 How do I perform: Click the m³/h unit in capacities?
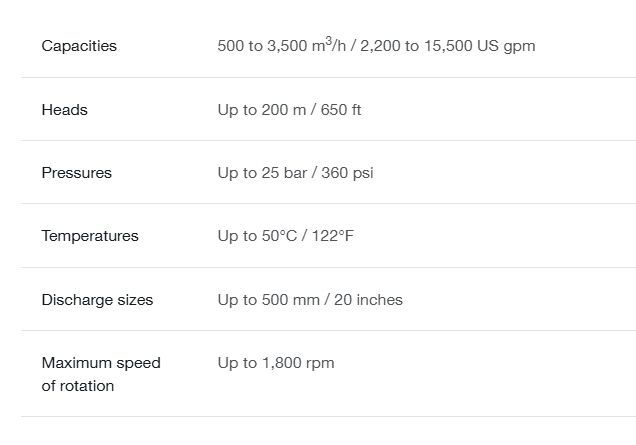[x=329, y=45]
